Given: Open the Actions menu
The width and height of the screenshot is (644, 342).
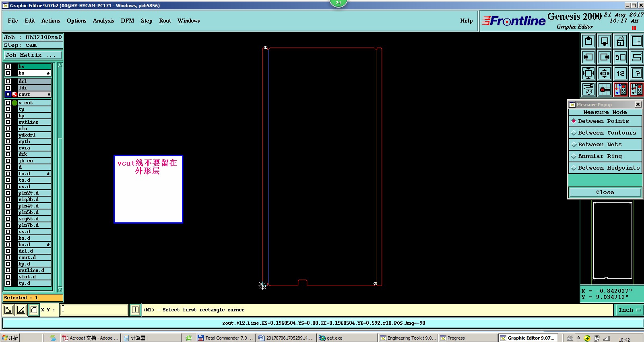Looking at the screenshot, I should (51, 21).
